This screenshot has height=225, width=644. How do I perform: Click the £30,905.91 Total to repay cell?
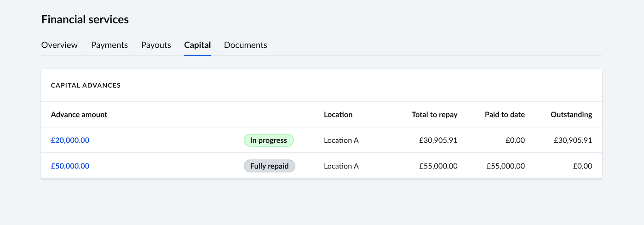(x=438, y=141)
